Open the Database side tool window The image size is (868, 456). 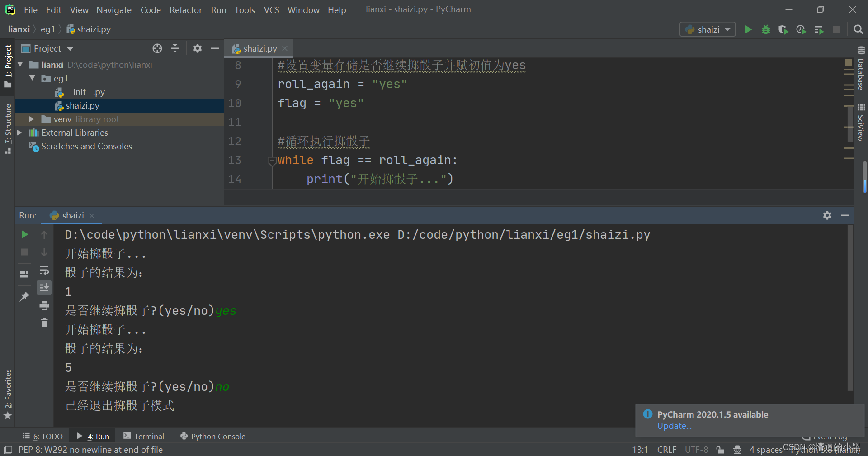coord(861,68)
